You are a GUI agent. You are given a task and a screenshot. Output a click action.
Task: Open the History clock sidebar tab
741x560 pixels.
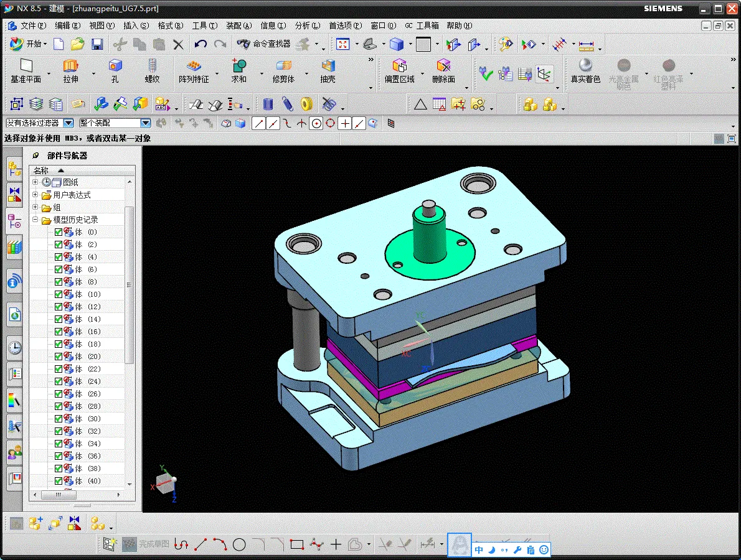click(x=15, y=348)
